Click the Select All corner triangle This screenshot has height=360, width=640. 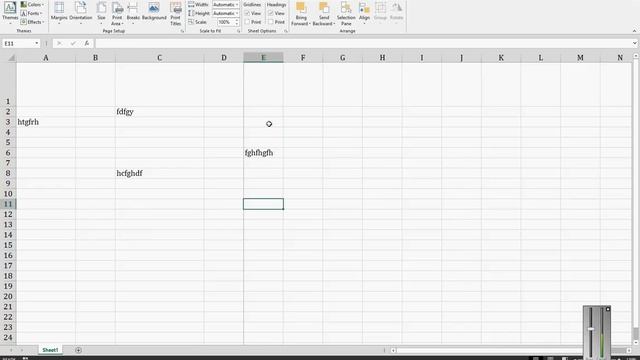pyautogui.click(x=11, y=58)
